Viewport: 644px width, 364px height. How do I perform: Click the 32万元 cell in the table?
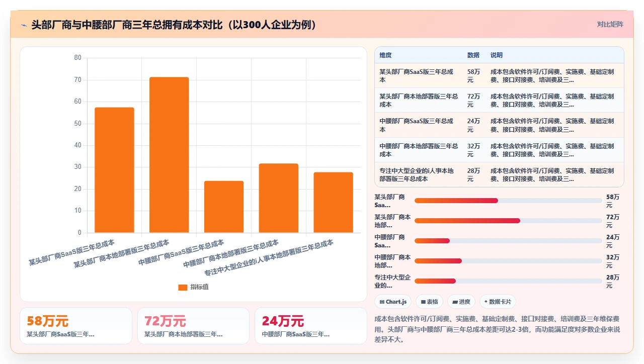[473, 150]
